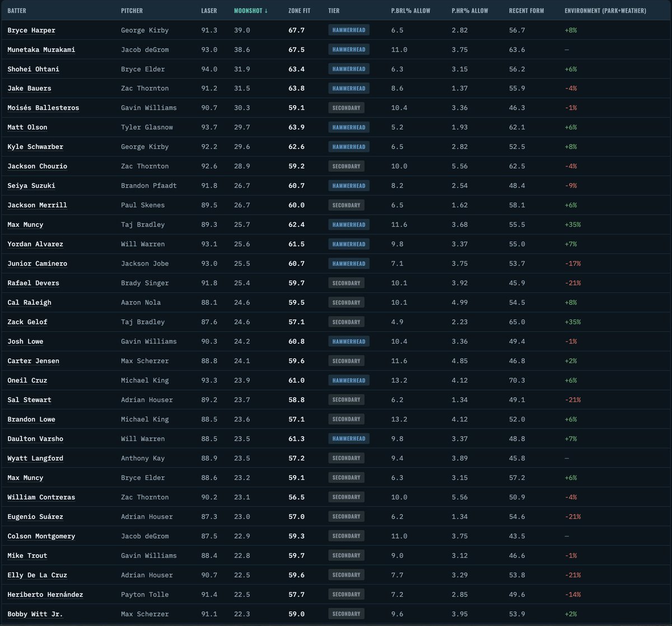Click laser value 94.0 for Ohtani
The image size is (672, 626).
[209, 69]
